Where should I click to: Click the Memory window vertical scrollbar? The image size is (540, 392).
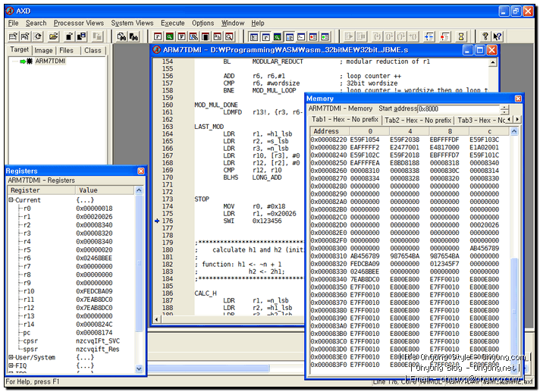coord(515,250)
